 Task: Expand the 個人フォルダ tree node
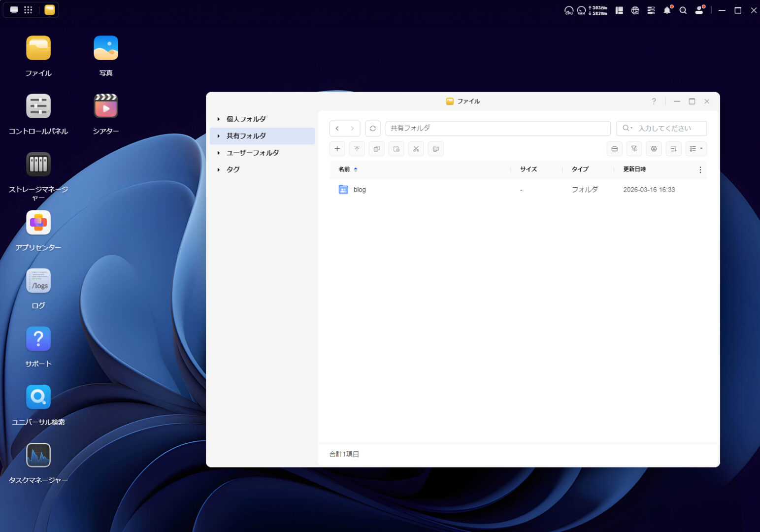[x=219, y=119]
